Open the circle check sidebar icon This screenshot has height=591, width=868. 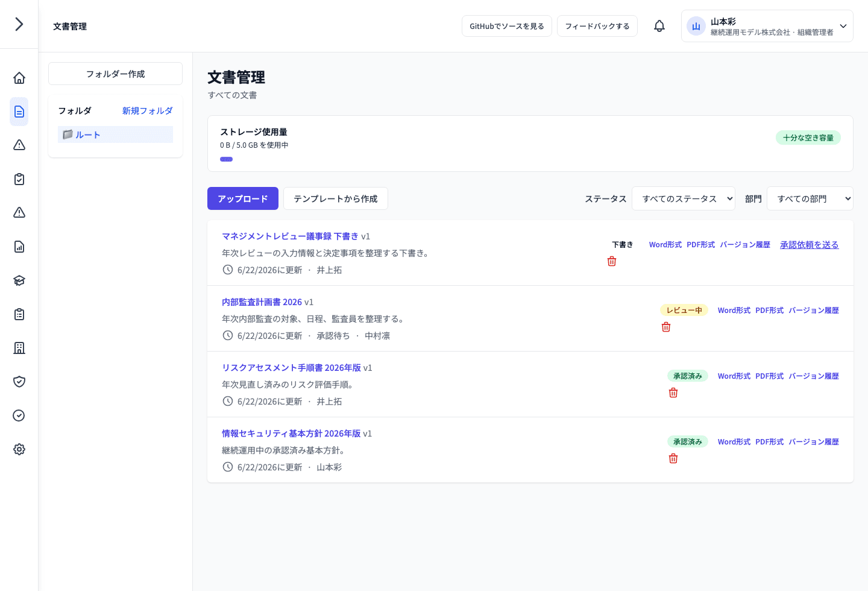click(x=19, y=416)
